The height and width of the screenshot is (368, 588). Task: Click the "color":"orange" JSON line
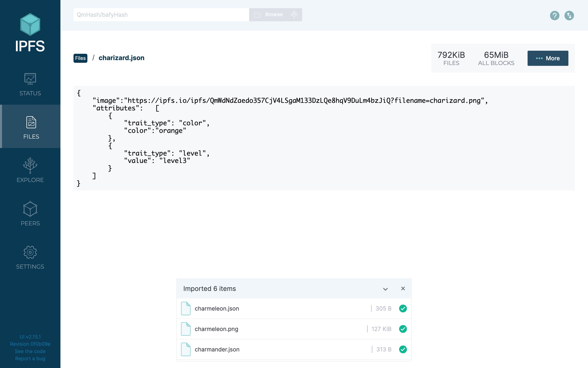155,131
